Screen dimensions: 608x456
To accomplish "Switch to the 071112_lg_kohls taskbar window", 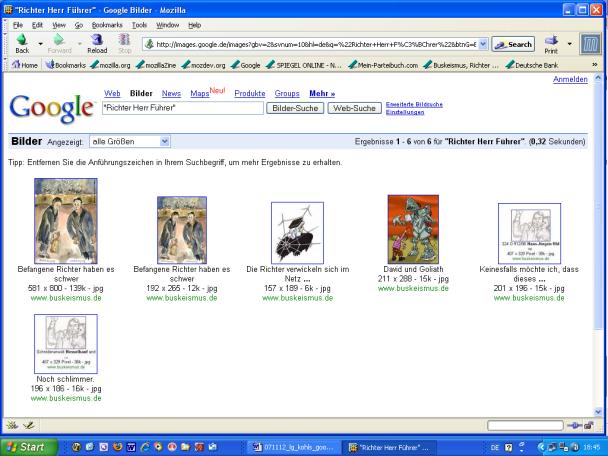I will [x=293, y=447].
